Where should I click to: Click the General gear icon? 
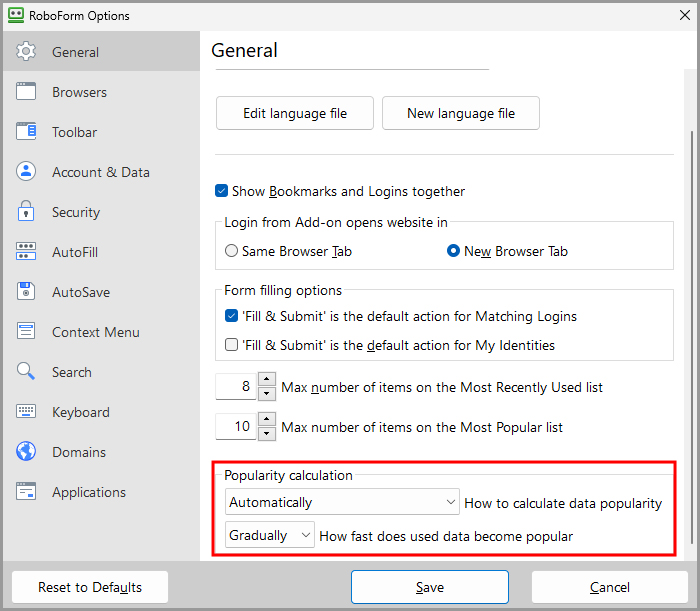tap(26, 51)
